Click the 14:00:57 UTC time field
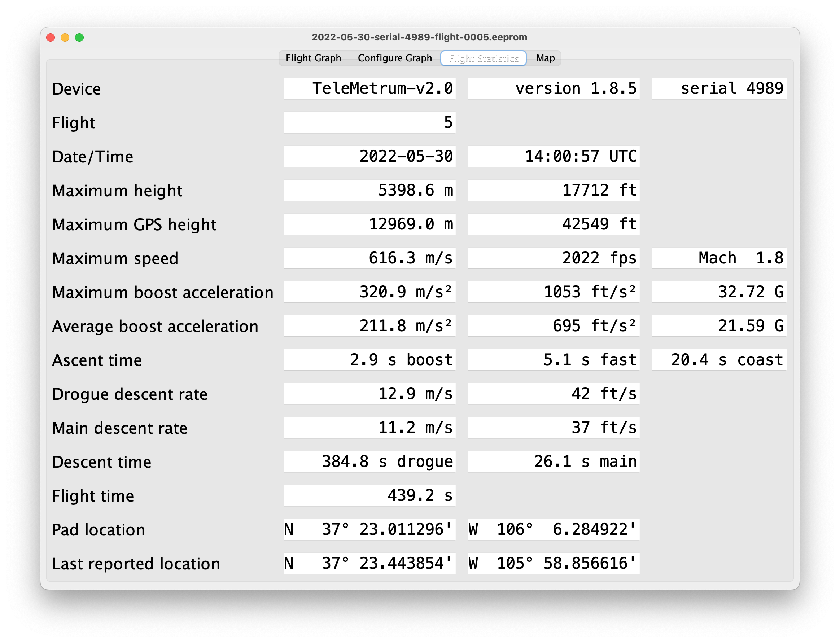This screenshot has height=643, width=840. pyautogui.click(x=554, y=157)
